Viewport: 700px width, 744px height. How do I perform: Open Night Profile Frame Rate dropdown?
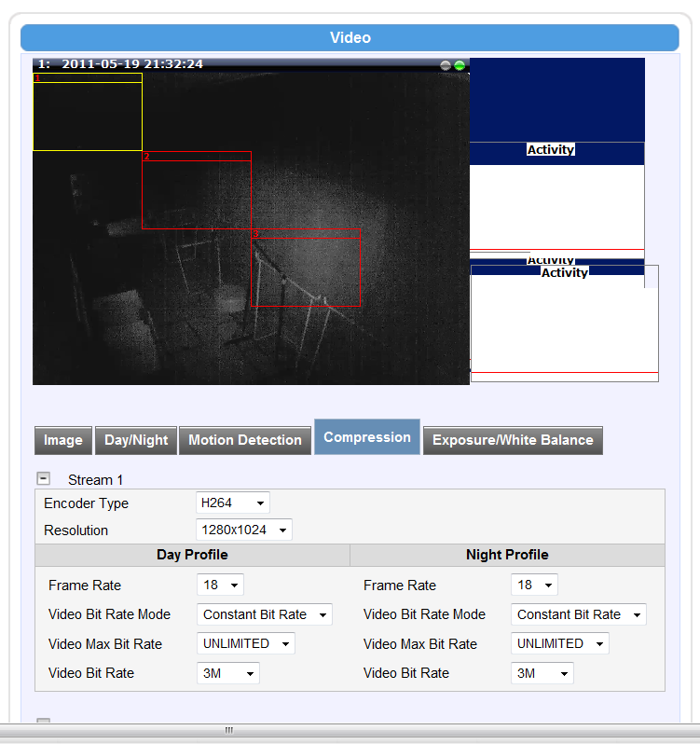(534, 586)
